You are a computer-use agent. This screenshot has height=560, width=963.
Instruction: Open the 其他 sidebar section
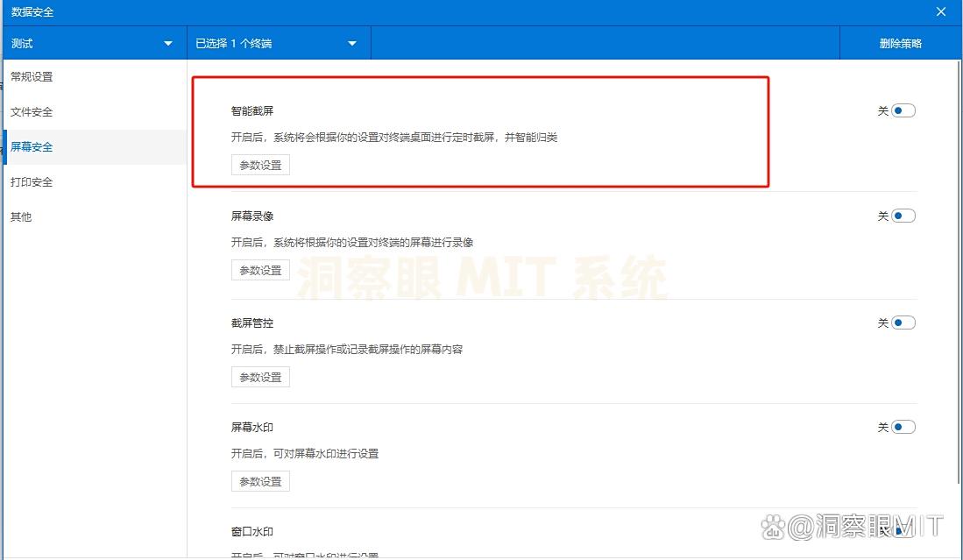(95, 216)
